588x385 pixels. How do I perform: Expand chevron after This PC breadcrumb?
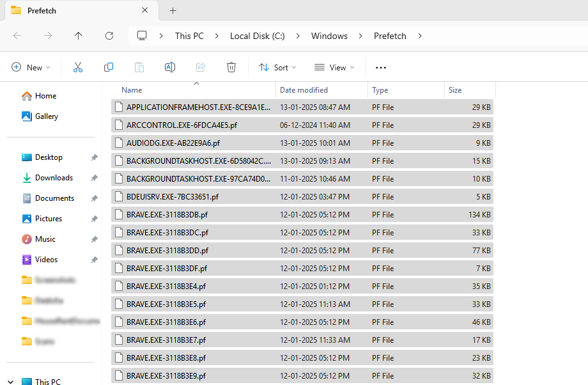[x=217, y=36]
